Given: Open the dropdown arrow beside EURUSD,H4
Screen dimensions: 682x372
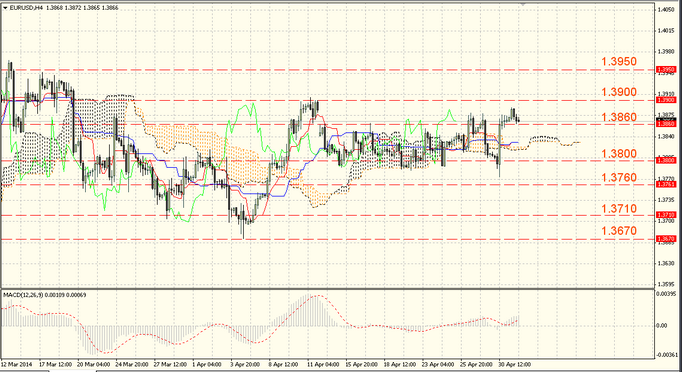Looking at the screenshot, I should (x=5, y=8).
